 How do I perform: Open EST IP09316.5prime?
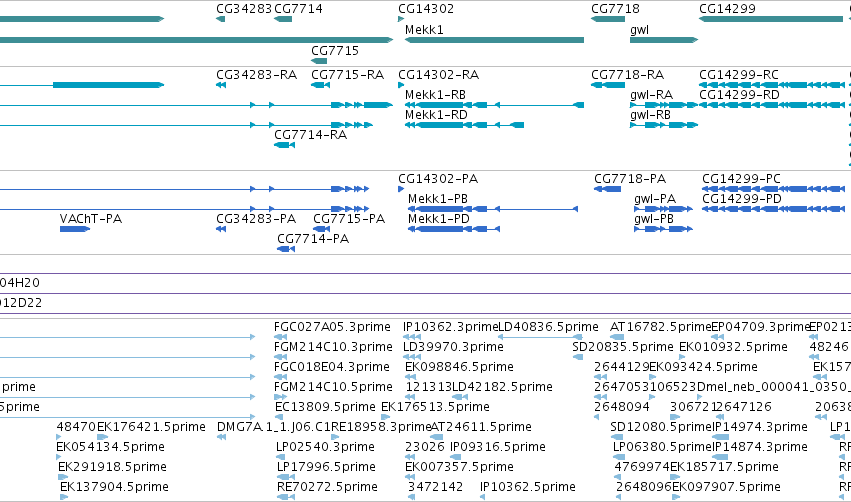pyautogui.click(x=498, y=448)
